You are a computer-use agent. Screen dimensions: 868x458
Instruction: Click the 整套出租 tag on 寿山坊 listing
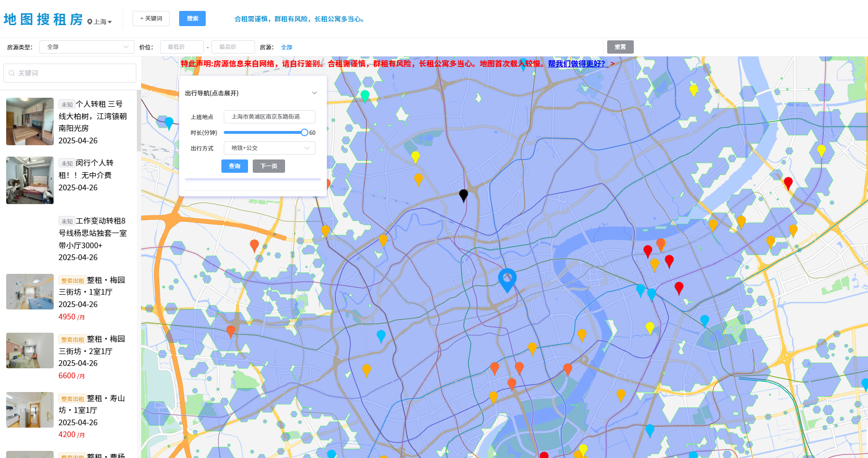point(72,399)
